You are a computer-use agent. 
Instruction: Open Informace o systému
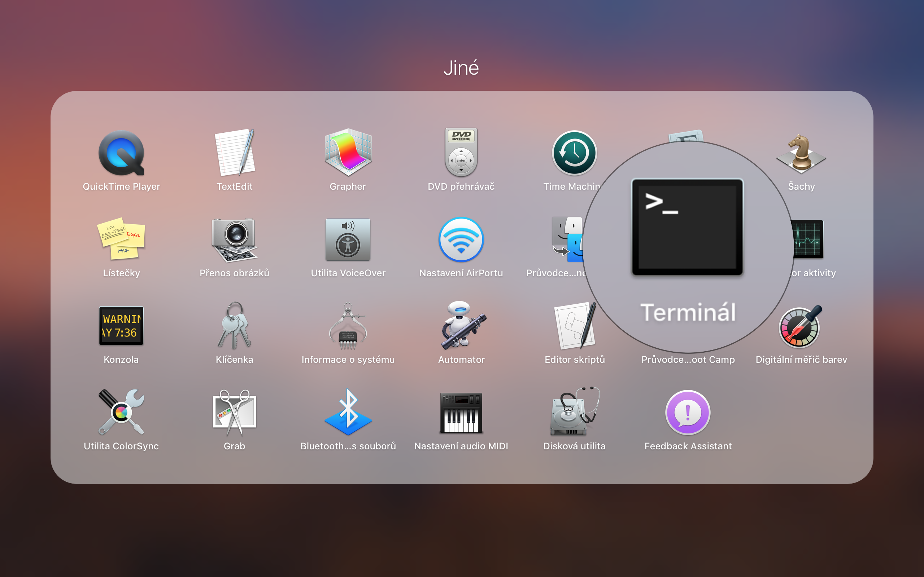pyautogui.click(x=348, y=326)
